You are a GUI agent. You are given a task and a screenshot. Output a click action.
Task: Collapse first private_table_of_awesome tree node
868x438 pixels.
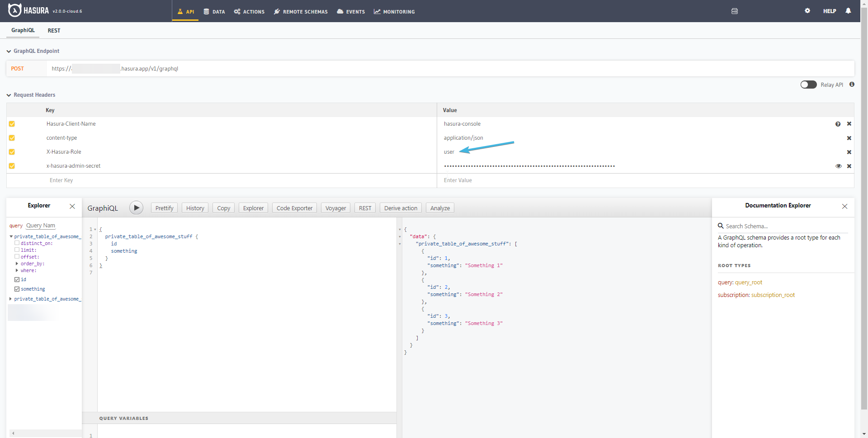pyautogui.click(x=11, y=236)
